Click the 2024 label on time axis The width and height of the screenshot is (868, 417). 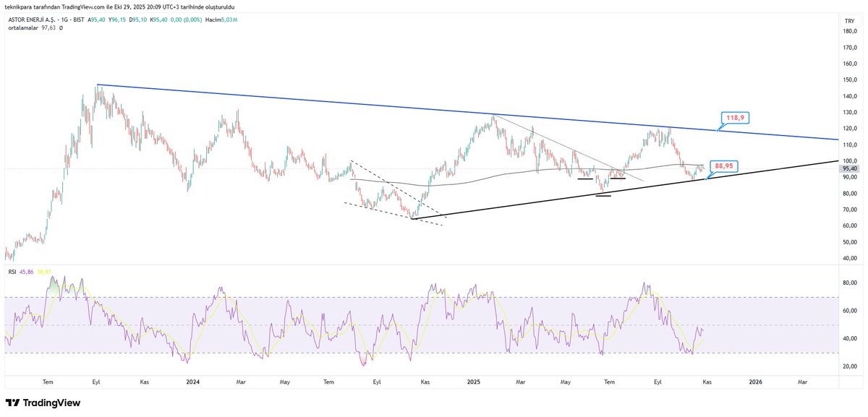click(x=192, y=381)
